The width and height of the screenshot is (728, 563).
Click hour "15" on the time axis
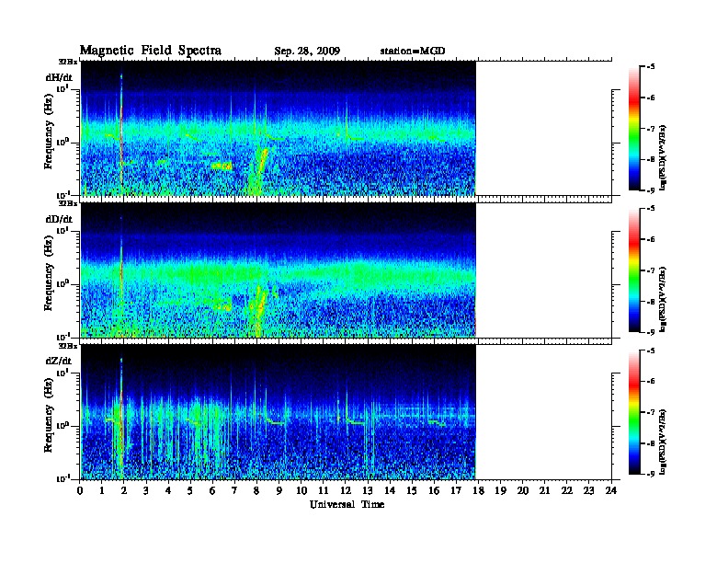coord(412,491)
